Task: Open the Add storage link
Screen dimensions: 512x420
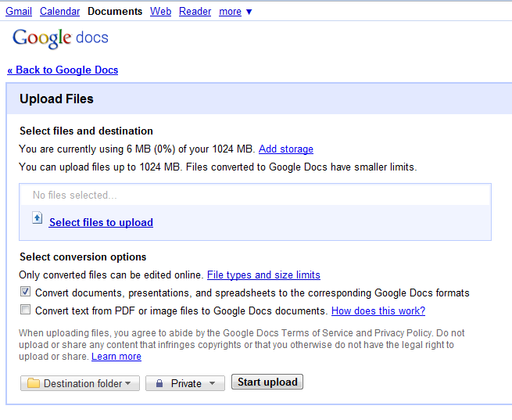Action: (x=286, y=149)
